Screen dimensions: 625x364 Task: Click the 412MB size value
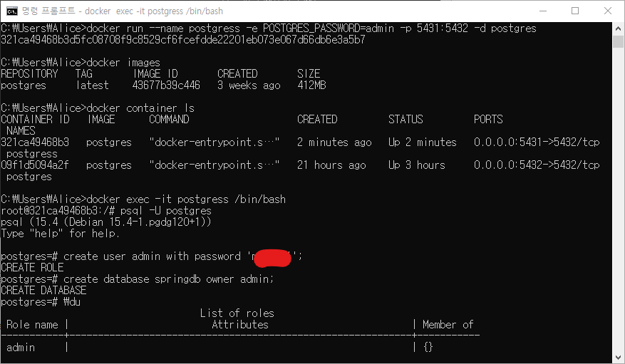click(311, 85)
